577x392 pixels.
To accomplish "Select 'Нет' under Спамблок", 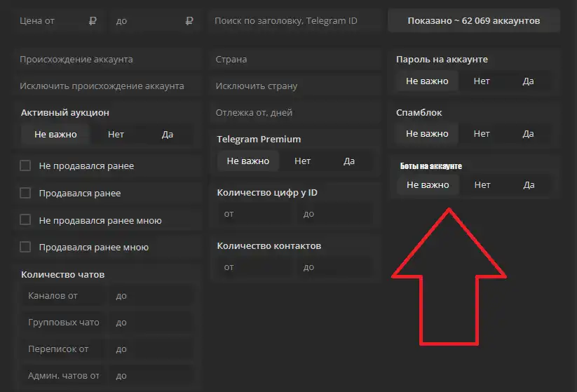I will click(x=482, y=134).
